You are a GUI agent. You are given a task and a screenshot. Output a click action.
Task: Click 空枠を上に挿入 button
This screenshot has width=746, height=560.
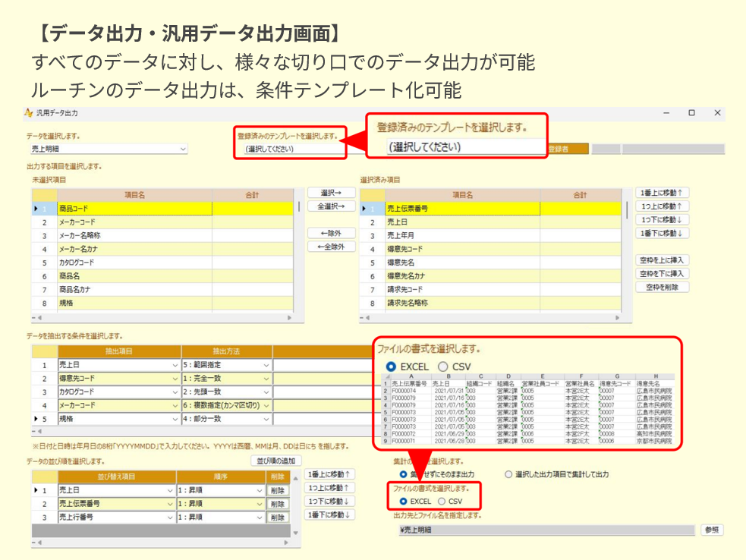coord(663,260)
